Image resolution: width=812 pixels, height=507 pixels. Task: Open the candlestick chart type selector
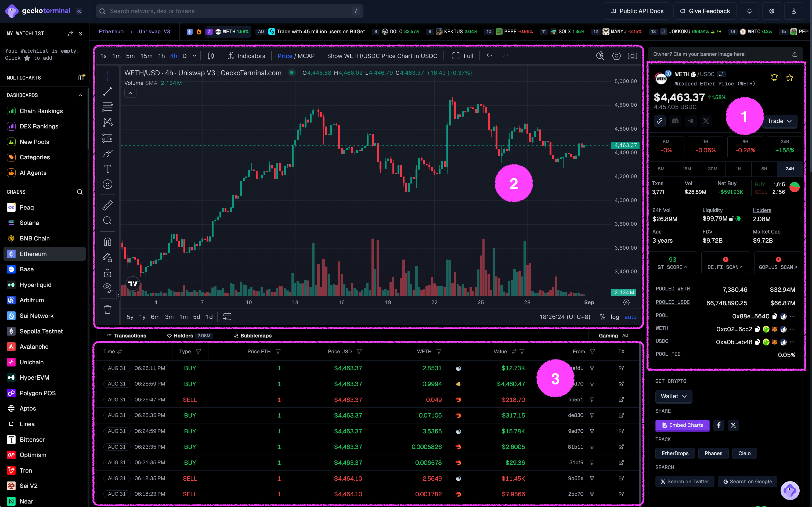(x=211, y=56)
